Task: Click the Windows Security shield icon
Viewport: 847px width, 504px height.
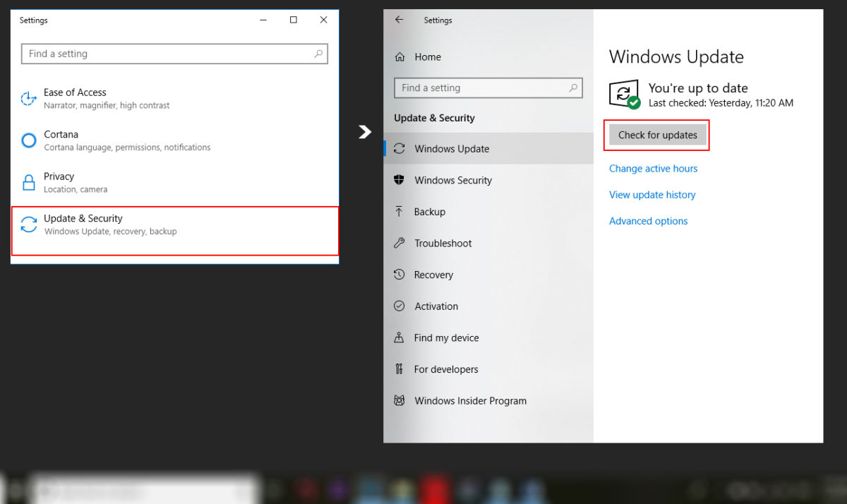Action: 400,180
